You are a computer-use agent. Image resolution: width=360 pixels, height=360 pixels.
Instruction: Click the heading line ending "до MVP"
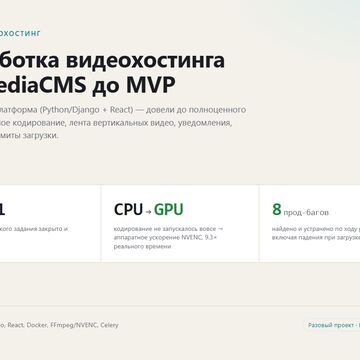coord(87,86)
